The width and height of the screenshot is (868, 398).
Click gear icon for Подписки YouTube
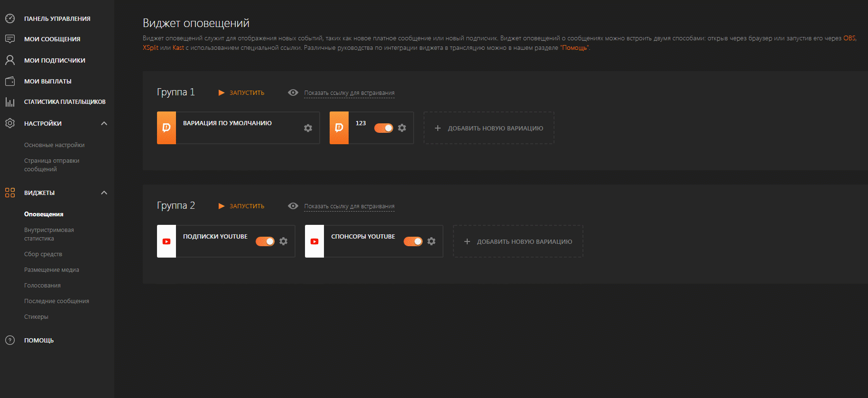coord(283,241)
